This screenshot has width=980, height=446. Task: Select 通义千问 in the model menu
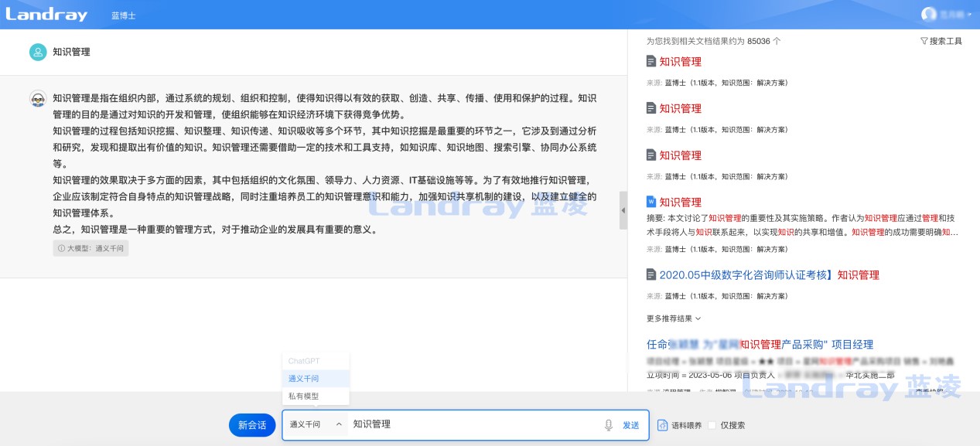tap(305, 377)
